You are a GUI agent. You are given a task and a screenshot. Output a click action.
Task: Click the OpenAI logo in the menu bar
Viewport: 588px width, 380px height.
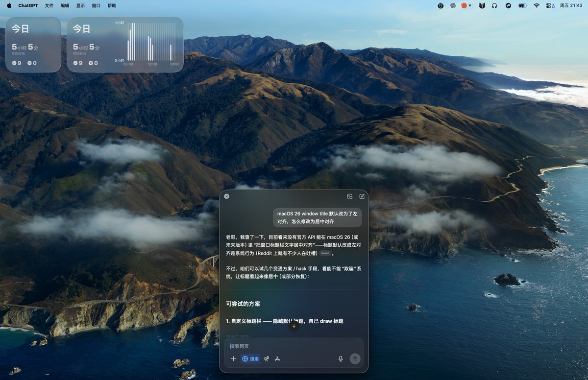coord(453,6)
